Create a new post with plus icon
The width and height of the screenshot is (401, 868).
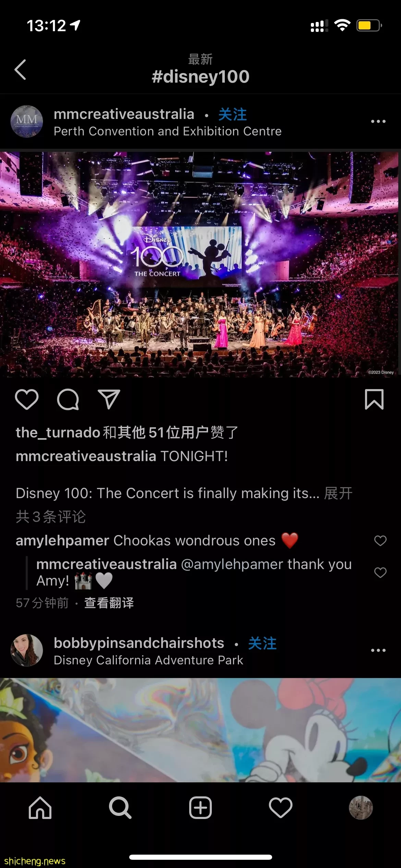coord(200,808)
